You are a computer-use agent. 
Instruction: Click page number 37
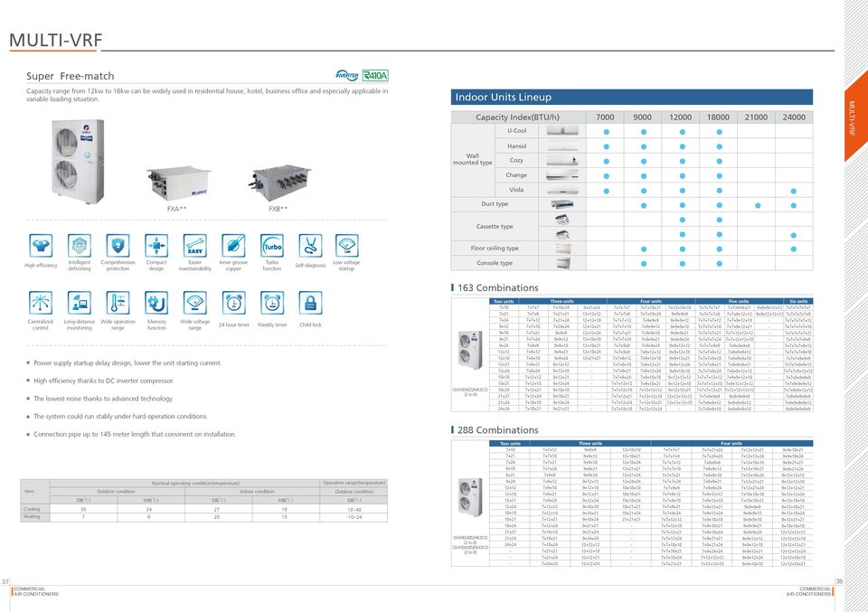pyautogui.click(x=5, y=581)
